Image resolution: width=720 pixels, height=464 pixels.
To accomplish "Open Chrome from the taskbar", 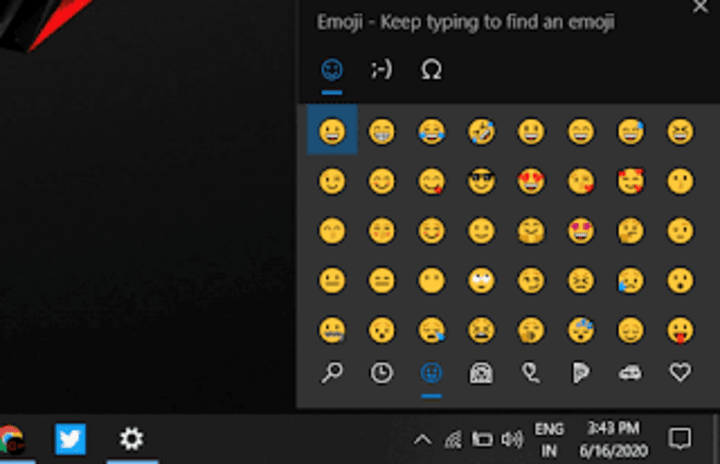I will click(11, 440).
